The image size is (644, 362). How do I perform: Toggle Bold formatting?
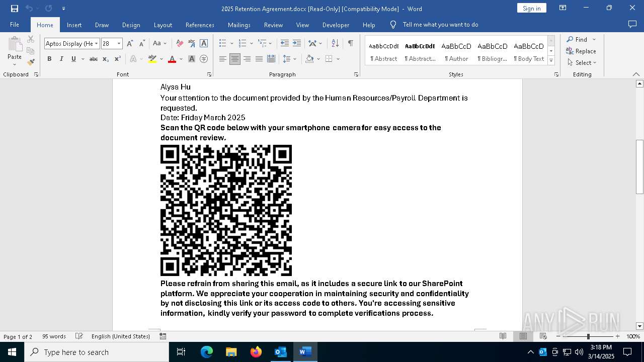tap(49, 59)
